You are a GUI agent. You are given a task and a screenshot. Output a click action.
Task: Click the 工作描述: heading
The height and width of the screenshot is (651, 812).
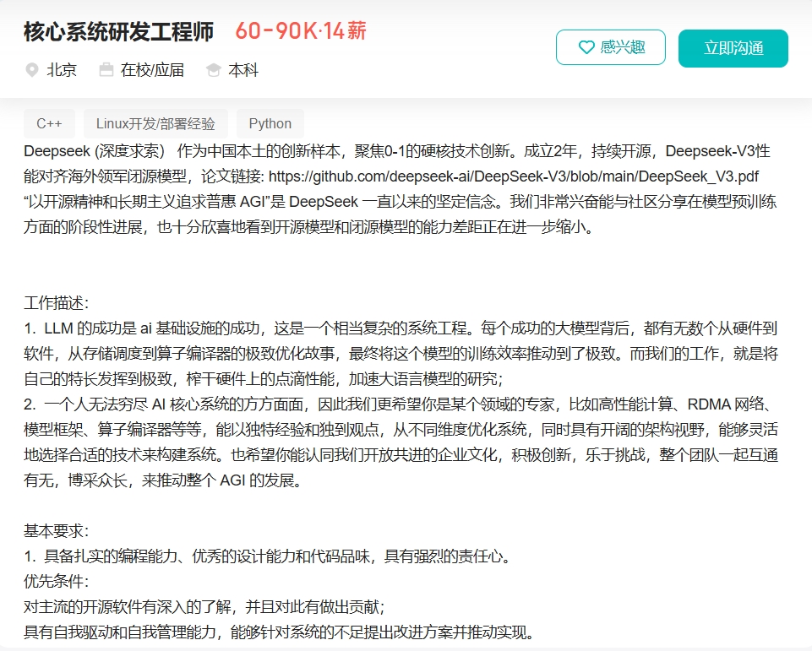click(x=57, y=303)
